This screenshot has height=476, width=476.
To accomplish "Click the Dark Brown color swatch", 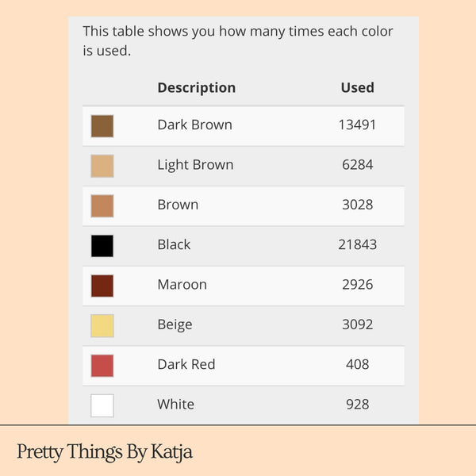I will click(102, 126).
